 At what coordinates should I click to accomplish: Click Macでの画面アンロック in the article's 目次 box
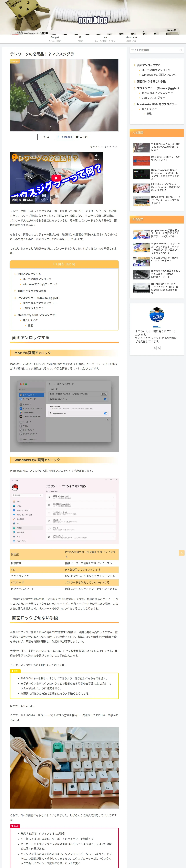(37, 279)
